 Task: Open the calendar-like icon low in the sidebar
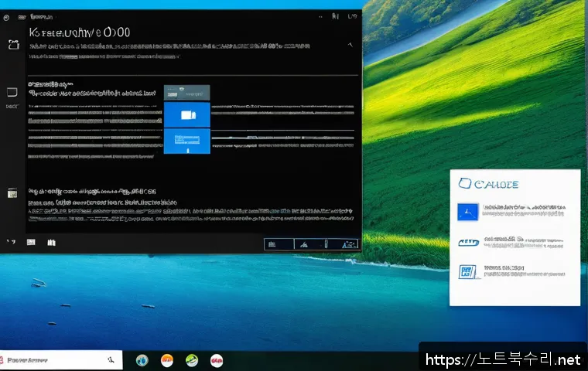(12, 192)
